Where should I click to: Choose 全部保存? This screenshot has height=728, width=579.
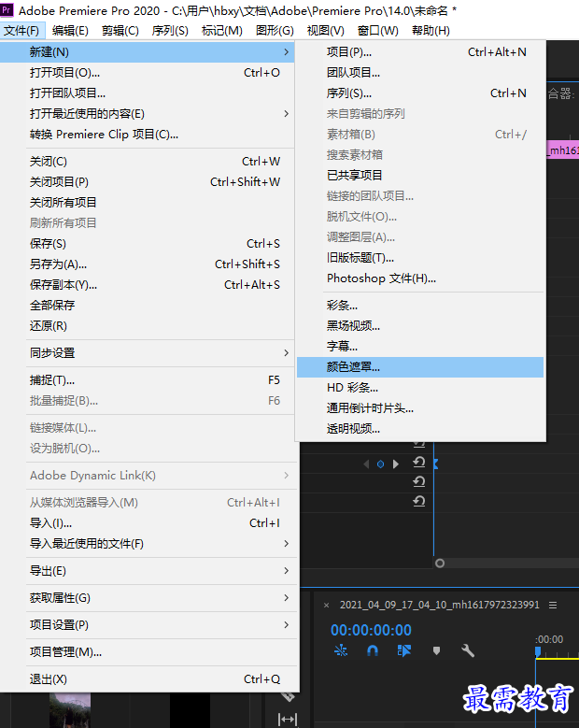[148, 305]
